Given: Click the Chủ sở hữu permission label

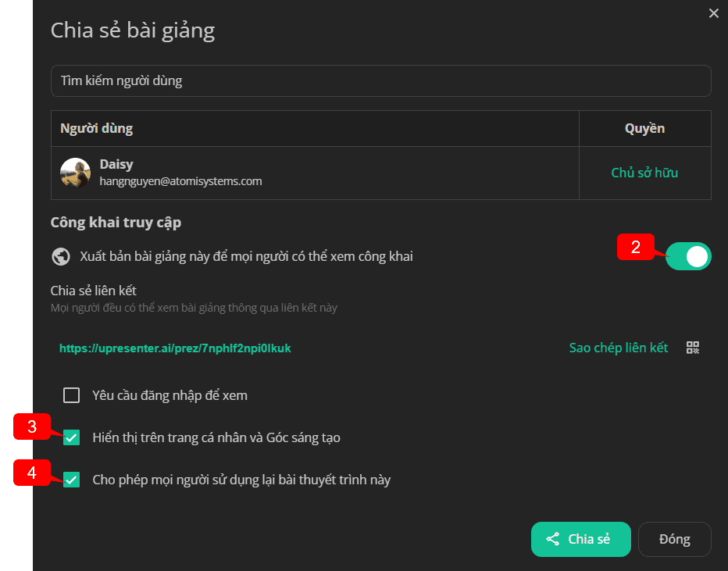Looking at the screenshot, I should click(x=644, y=173).
